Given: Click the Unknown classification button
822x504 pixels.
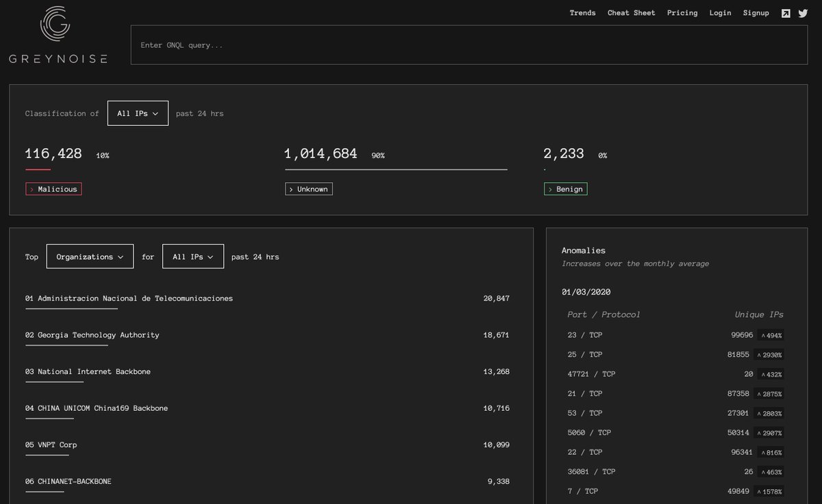Looking at the screenshot, I should click(x=309, y=189).
